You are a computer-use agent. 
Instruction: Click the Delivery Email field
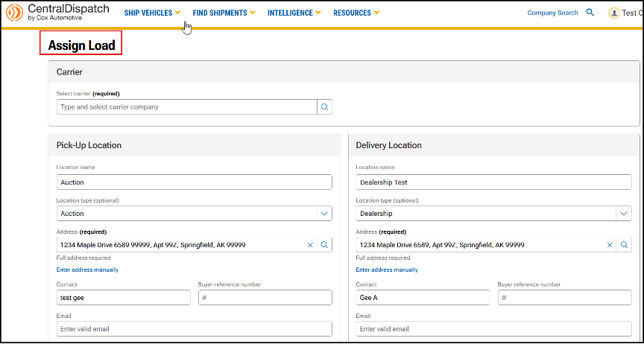pos(493,329)
